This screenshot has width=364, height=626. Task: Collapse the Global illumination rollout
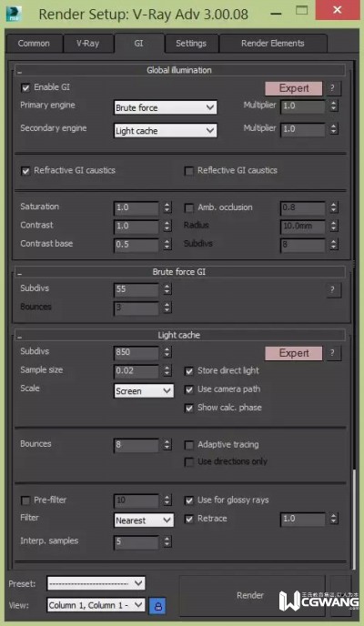[x=179, y=70]
